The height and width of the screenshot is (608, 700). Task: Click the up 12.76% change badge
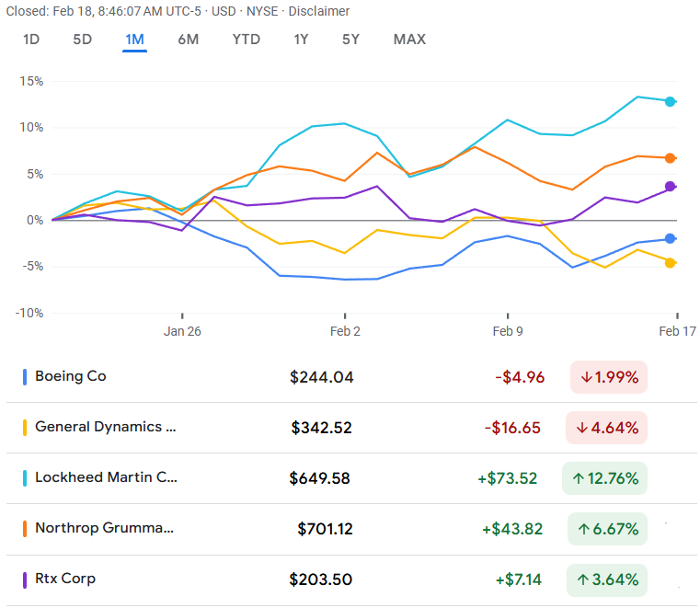pyautogui.click(x=605, y=478)
